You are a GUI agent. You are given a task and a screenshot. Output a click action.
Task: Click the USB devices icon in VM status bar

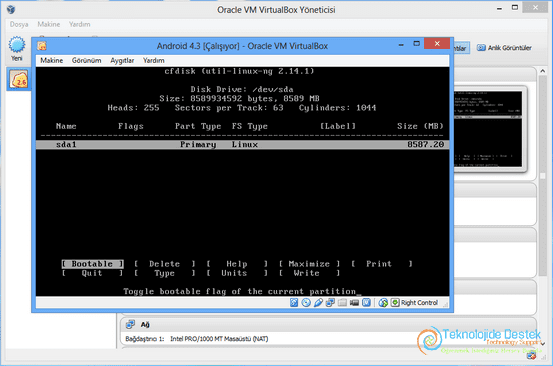318,303
